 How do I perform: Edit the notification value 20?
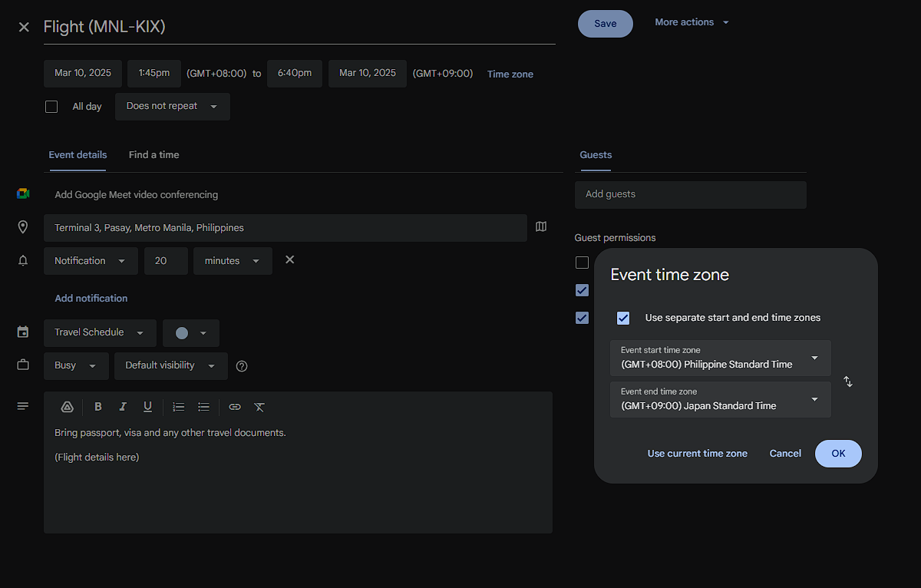click(166, 261)
